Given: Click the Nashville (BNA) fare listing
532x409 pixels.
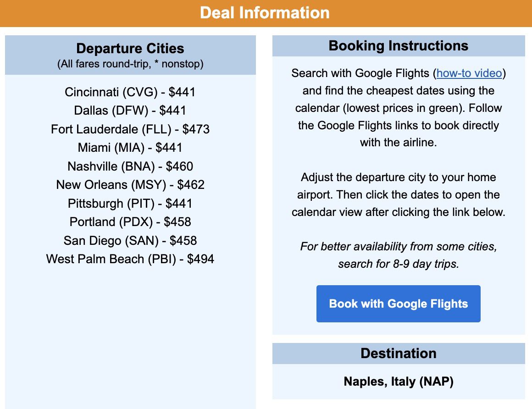Looking at the screenshot, I should point(130,166).
